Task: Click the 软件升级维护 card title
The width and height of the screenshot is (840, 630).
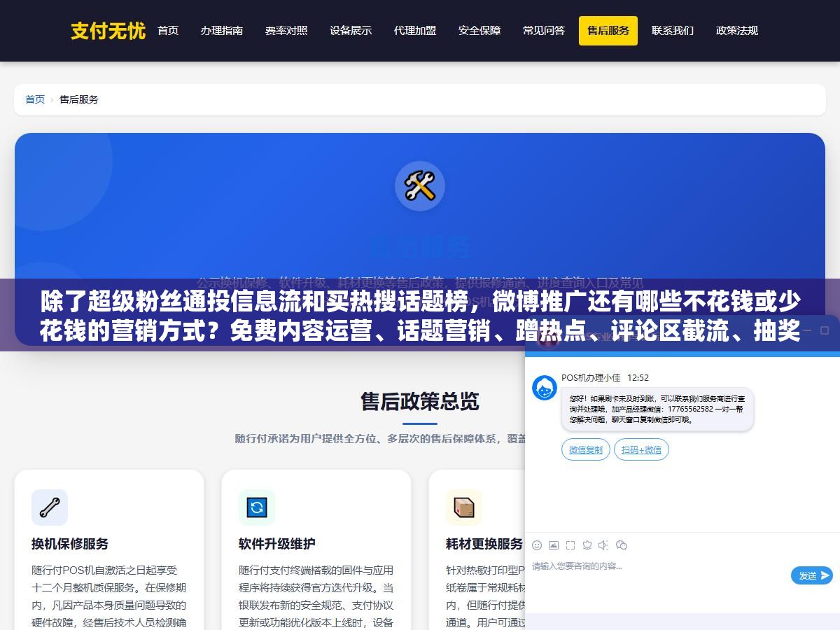Action: [x=277, y=544]
